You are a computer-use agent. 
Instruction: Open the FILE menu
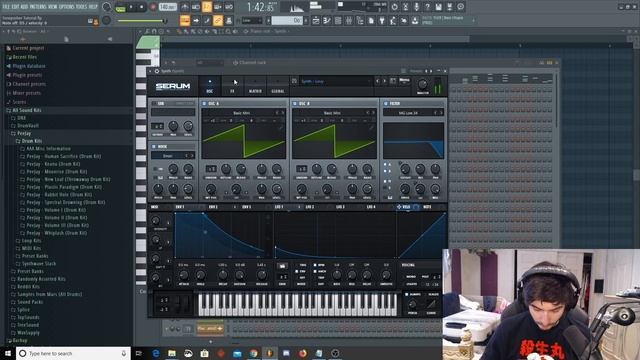tap(7, 7)
